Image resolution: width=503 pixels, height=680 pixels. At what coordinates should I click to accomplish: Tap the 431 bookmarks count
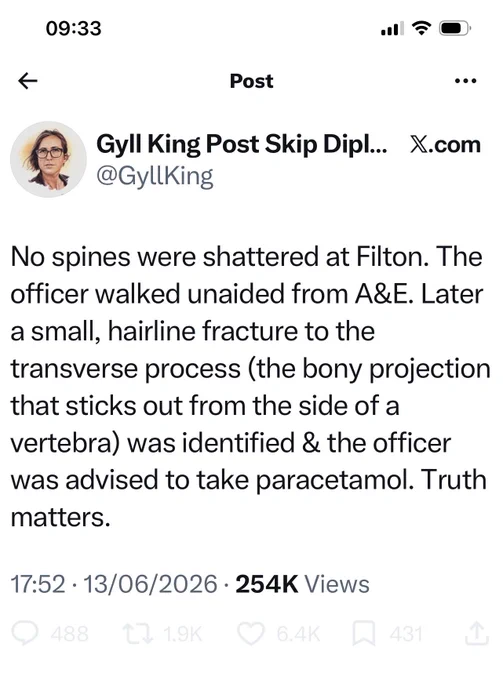tap(406, 634)
